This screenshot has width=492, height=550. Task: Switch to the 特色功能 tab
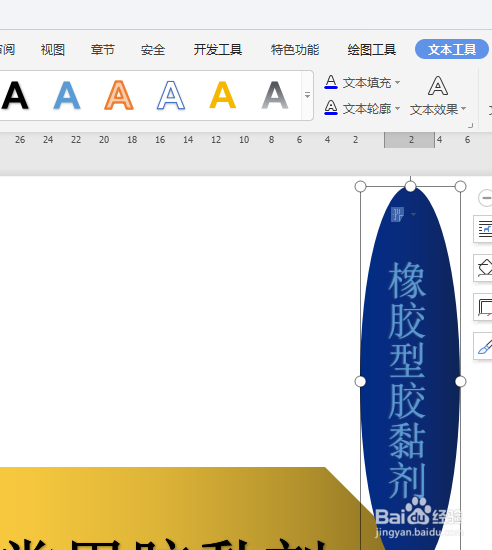pyautogui.click(x=295, y=50)
